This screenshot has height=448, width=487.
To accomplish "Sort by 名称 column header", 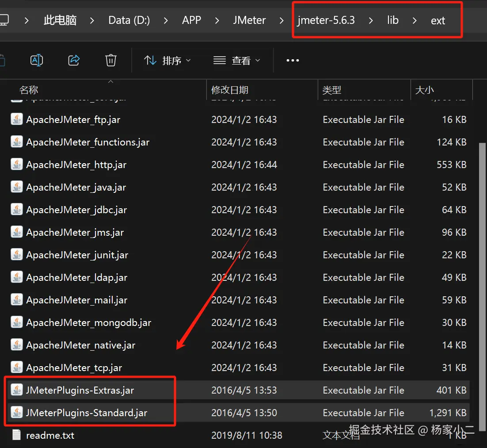I will (x=29, y=90).
